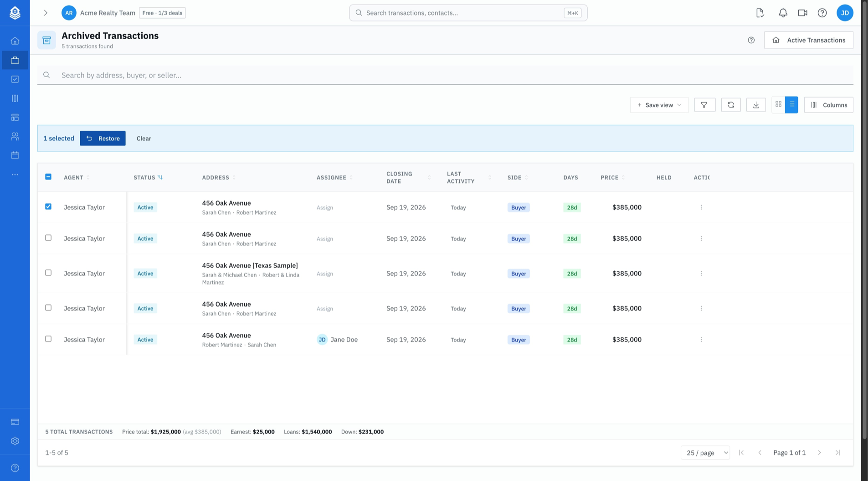Open the Contacts people icon in the sidebar
Image resolution: width=868 pixels, height=481 pixels.
coord(15,136)
